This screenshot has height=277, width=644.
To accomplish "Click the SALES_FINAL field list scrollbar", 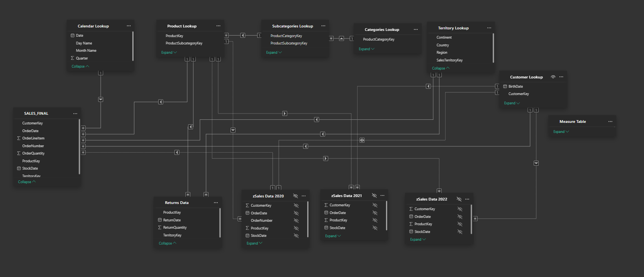I will click(x=79, y=147).
